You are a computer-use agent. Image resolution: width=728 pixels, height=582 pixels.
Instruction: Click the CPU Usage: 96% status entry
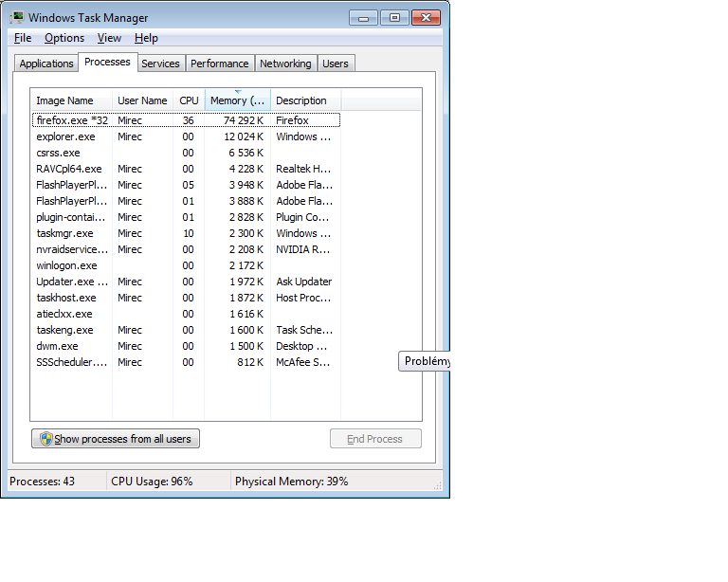(152, 482)
